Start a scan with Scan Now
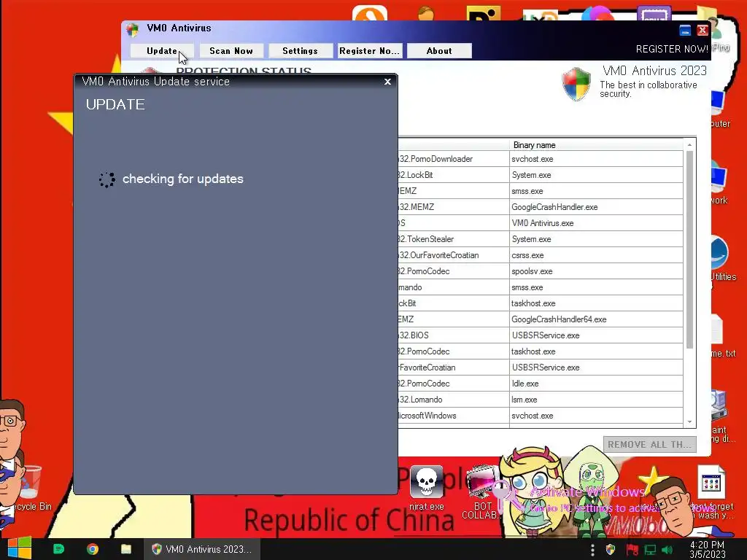 (231, 51)
